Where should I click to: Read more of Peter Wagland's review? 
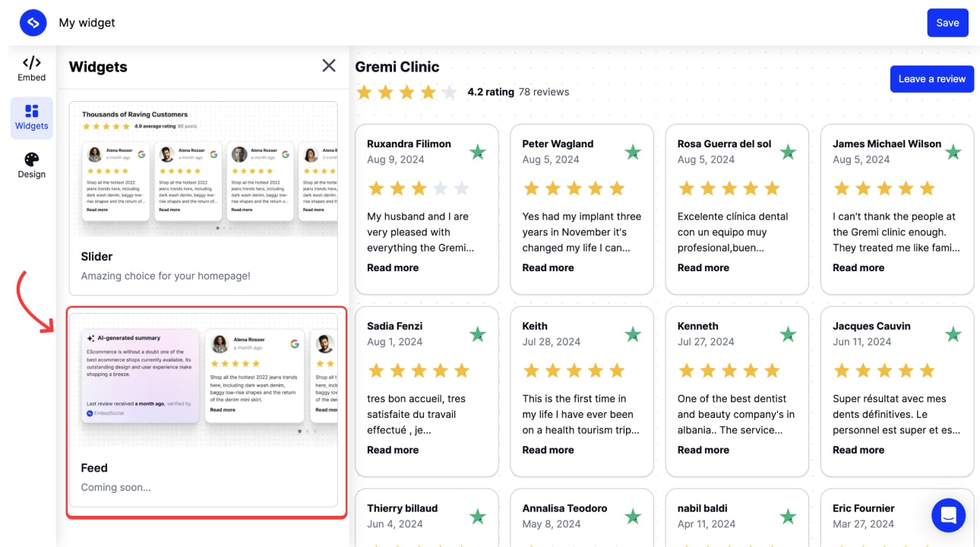pyautogui.click(x=548, y=267)
